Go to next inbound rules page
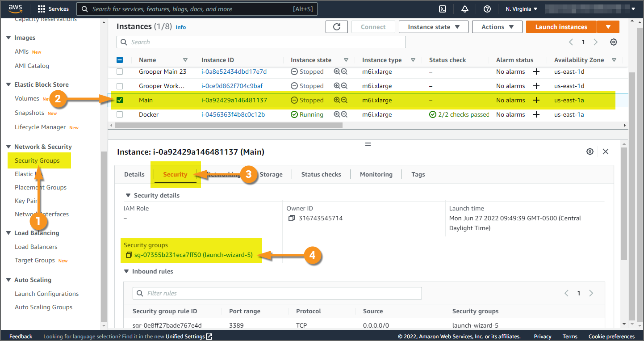 click(591, 293)
